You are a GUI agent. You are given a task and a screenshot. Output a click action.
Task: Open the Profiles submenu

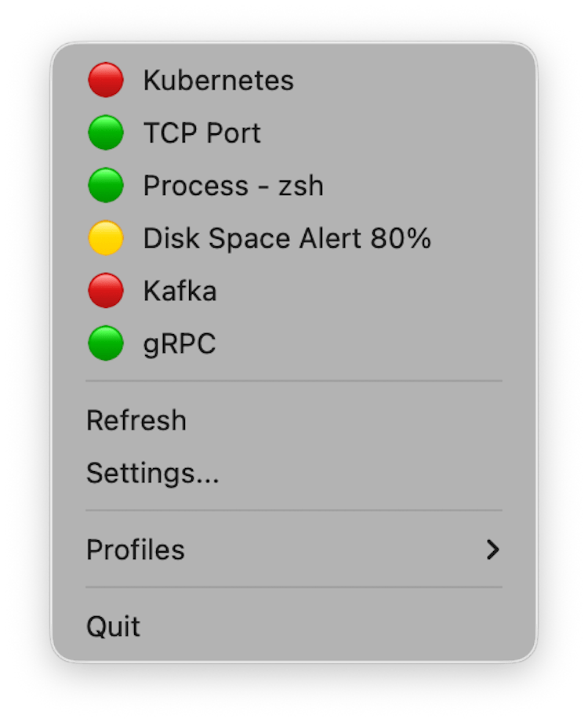136,550
